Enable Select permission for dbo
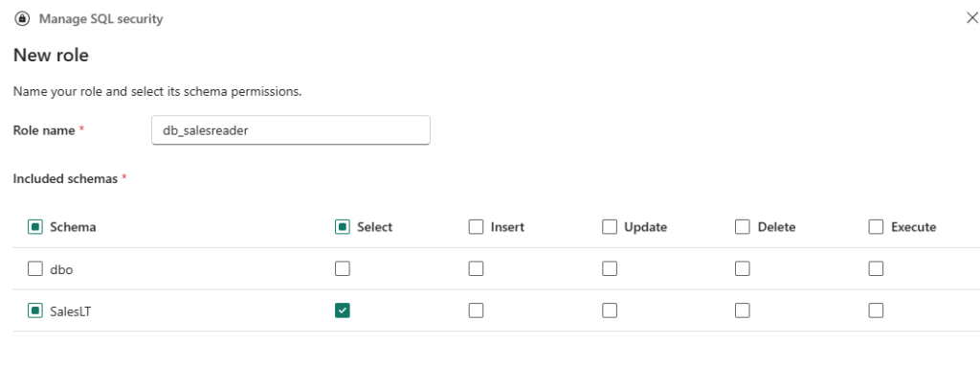Screen dimensions: 980x368 (x=343, y=268)
